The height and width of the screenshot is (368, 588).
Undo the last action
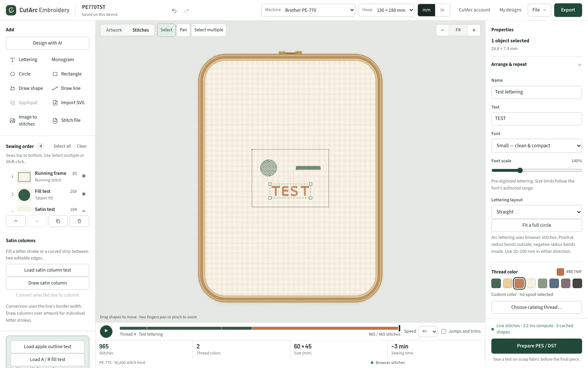(x=174, y=11)
